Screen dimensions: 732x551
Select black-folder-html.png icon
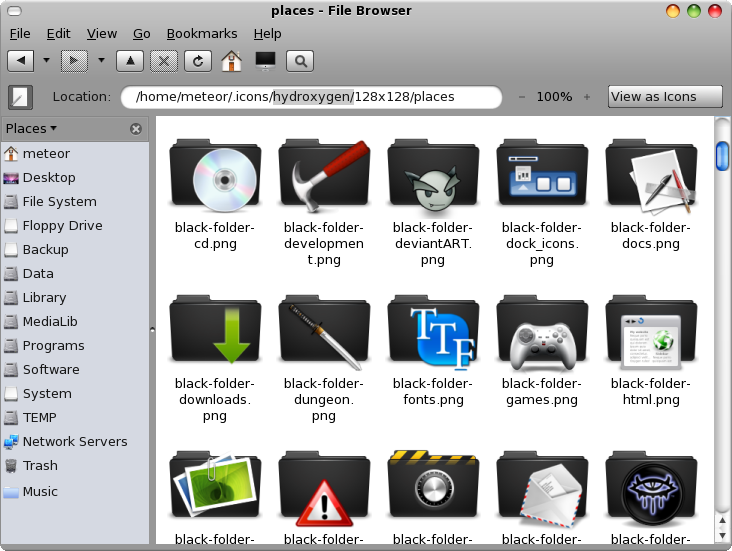coord(651,331)
